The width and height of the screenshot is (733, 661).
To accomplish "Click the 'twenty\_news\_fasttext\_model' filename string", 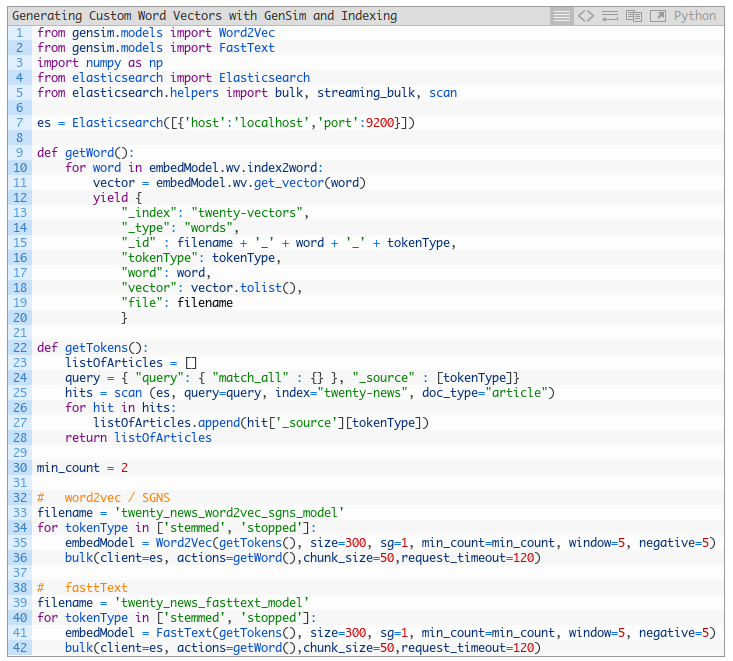I will click(x=211, y=603).
